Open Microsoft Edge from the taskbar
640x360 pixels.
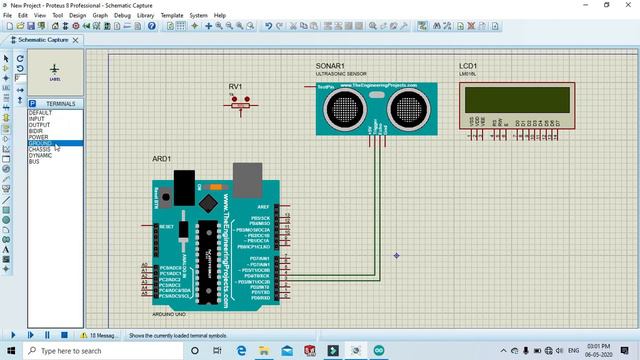(x=241, y=351)
